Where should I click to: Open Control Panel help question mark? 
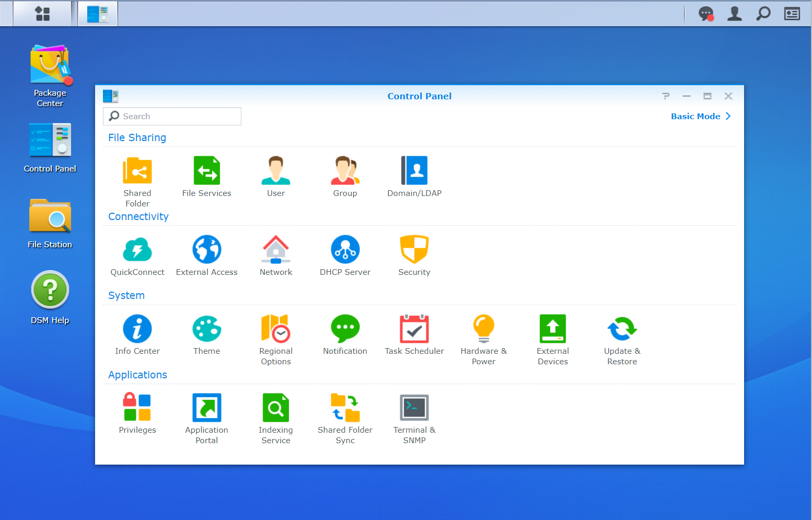click(666, 96)
